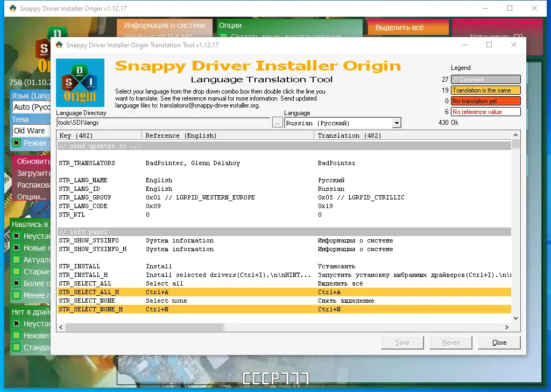Toggle 'Более' checkbox in main window

click(x=16, y=283)
